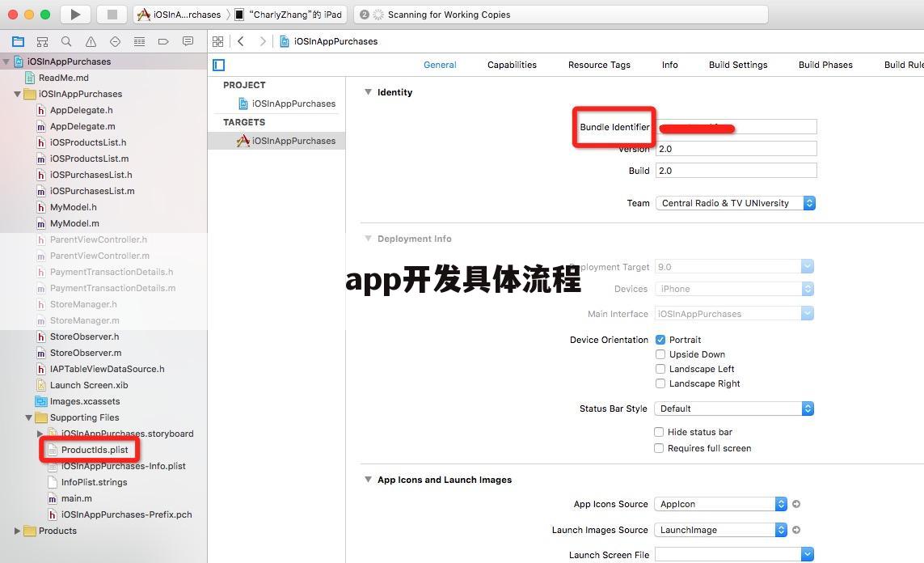924x563 pixels.
Task: Open the Devices dropdown
Action: pos(734,289)
